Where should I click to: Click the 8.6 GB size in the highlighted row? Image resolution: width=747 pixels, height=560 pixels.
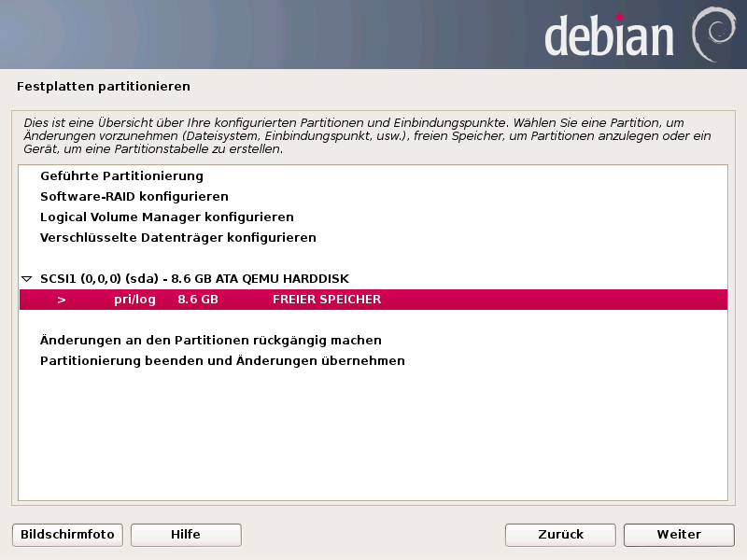coord(197,300)
